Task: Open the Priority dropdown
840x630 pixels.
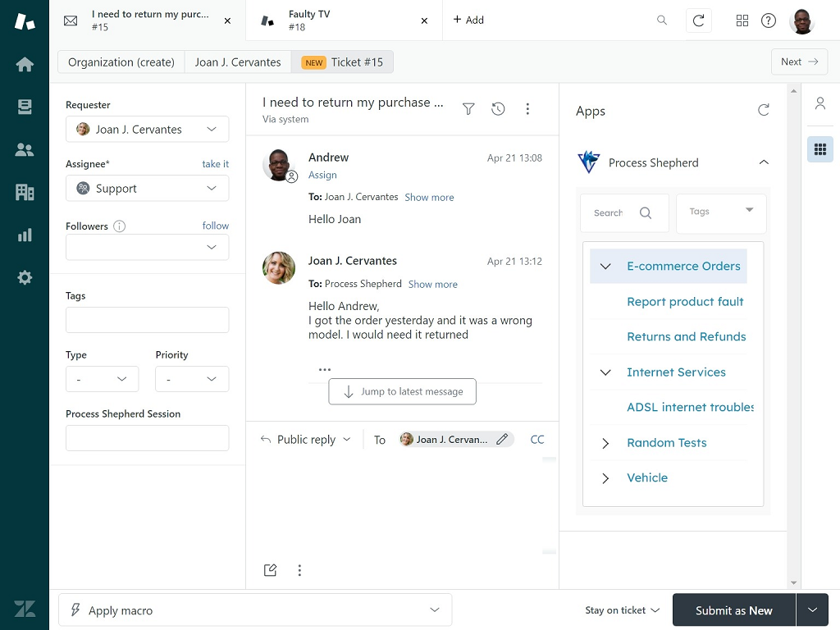Action: [192, 379]
